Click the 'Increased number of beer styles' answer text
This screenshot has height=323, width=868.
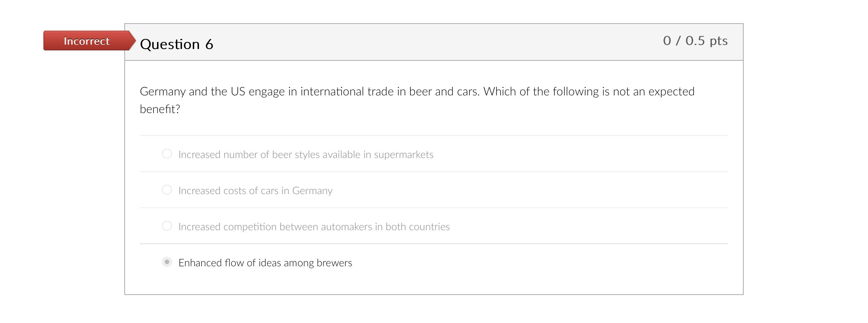click(306, 154)
